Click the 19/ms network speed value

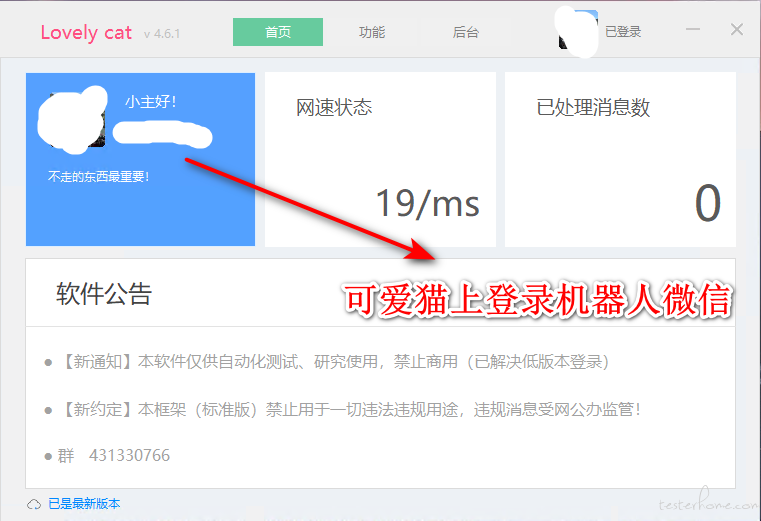427,203
